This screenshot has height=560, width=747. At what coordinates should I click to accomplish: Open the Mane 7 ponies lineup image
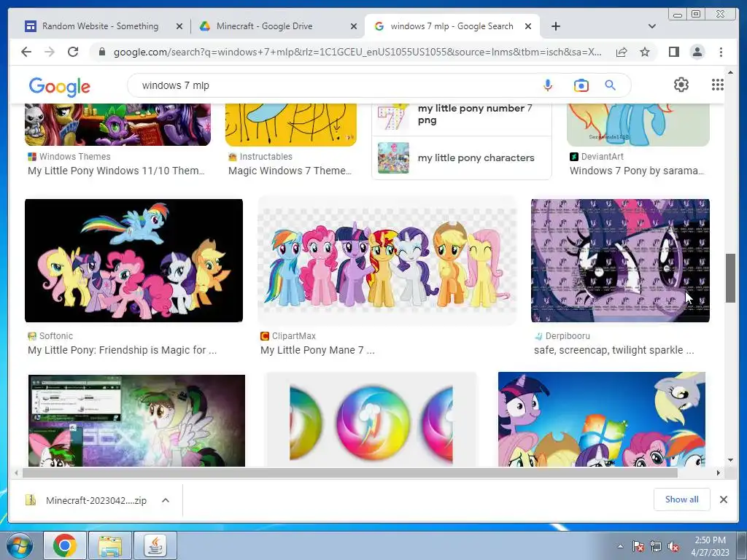coord(387,260)
